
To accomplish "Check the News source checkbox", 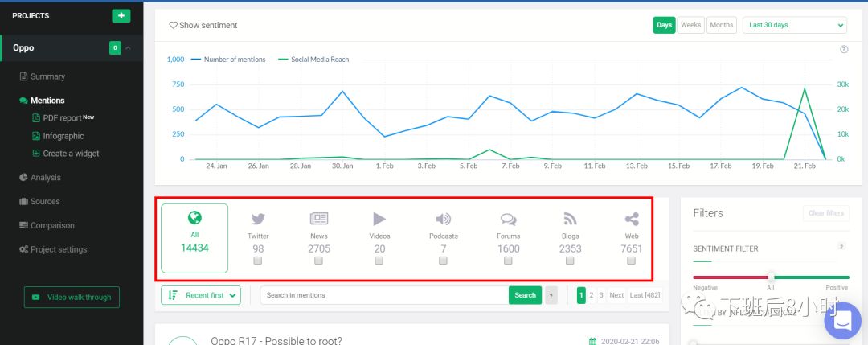I will coord(318,261).
